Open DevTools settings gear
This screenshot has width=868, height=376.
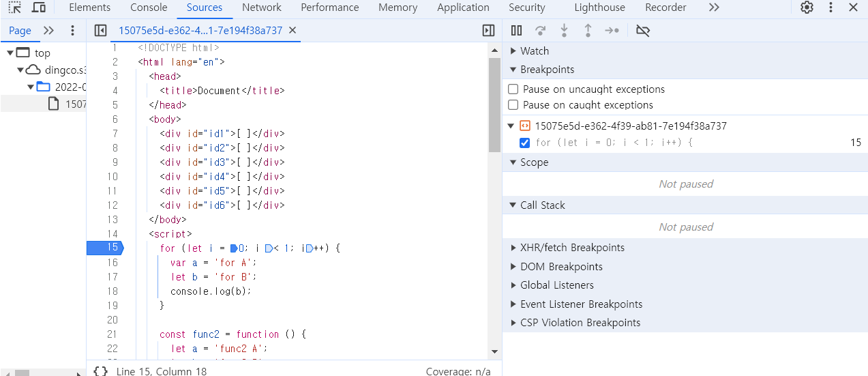coord(807,8)
